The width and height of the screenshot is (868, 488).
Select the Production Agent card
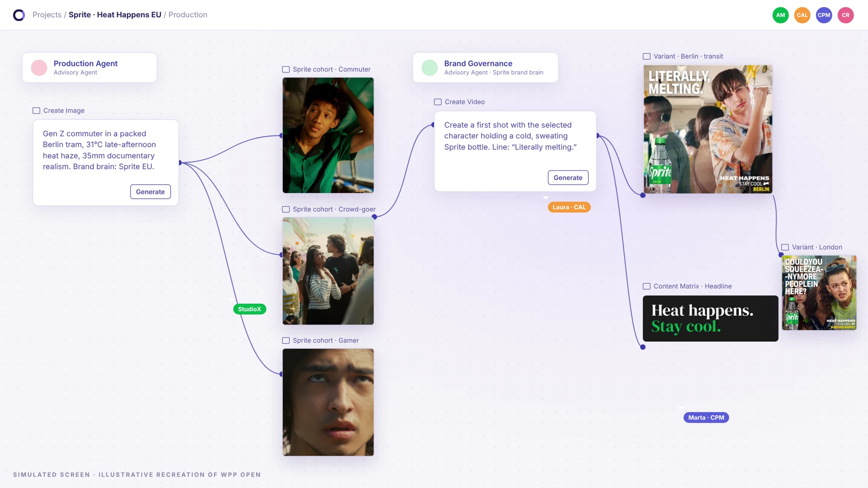pyautogui.click(x=89, y=68)
